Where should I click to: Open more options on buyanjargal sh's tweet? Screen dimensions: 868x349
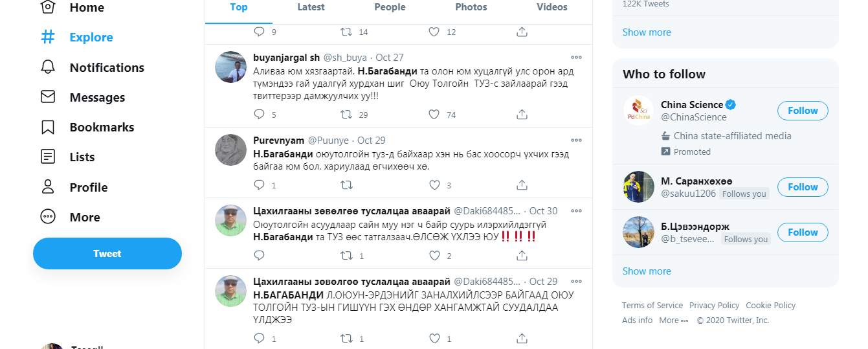tap(576, 57)
